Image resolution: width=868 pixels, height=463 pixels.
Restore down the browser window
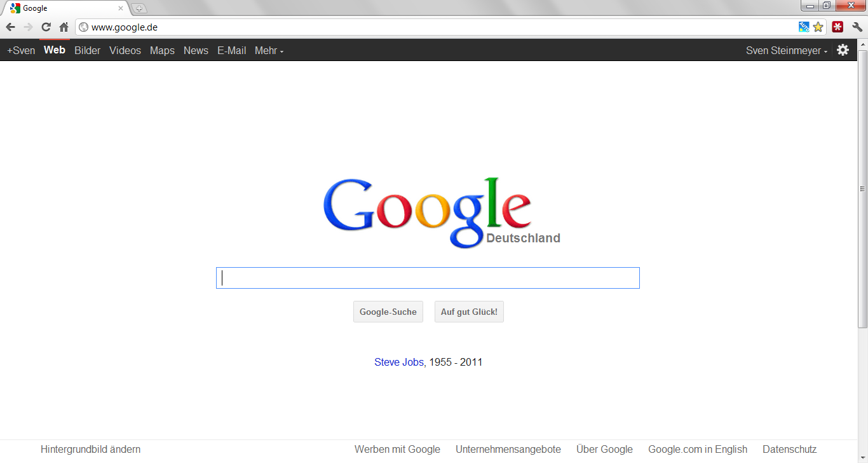click(826, 6)
